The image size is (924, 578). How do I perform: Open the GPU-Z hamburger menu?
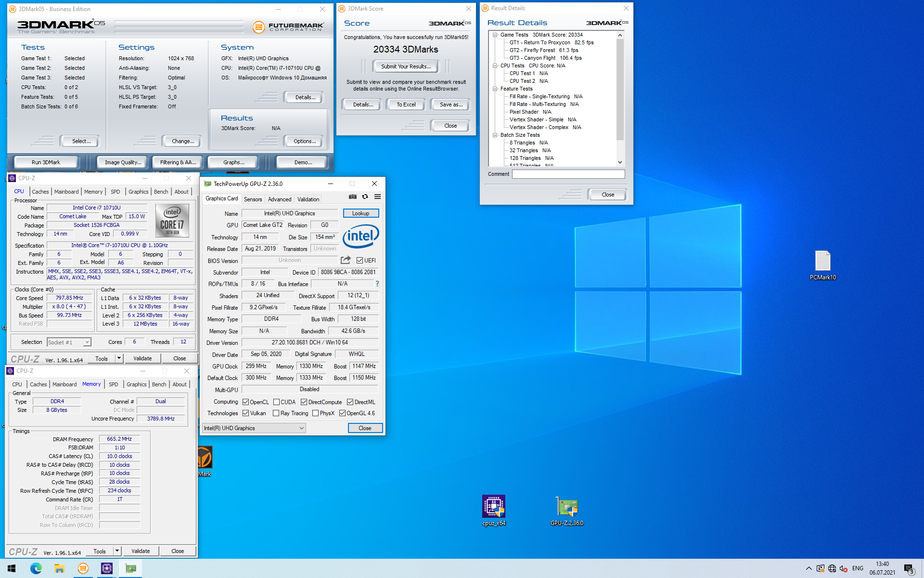[x=378, y=197]
